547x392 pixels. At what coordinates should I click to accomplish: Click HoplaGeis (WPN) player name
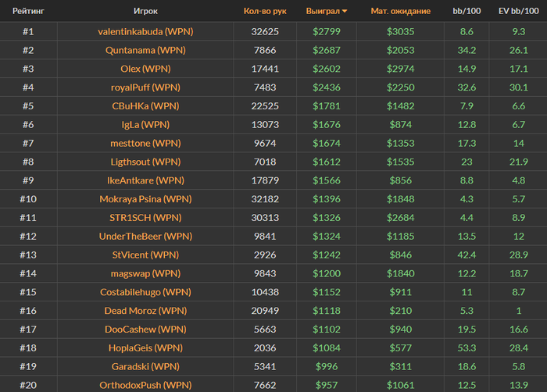tap(145, 347)
